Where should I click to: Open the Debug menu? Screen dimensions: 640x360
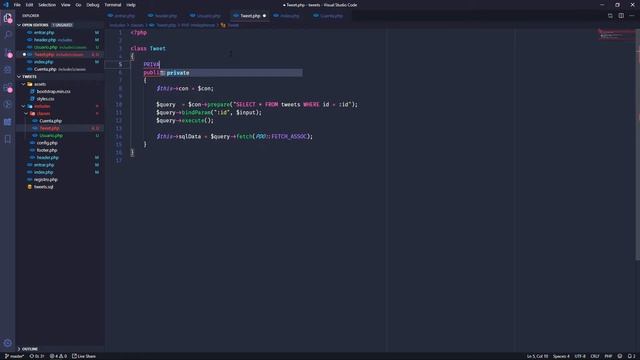tap(93, 5)
